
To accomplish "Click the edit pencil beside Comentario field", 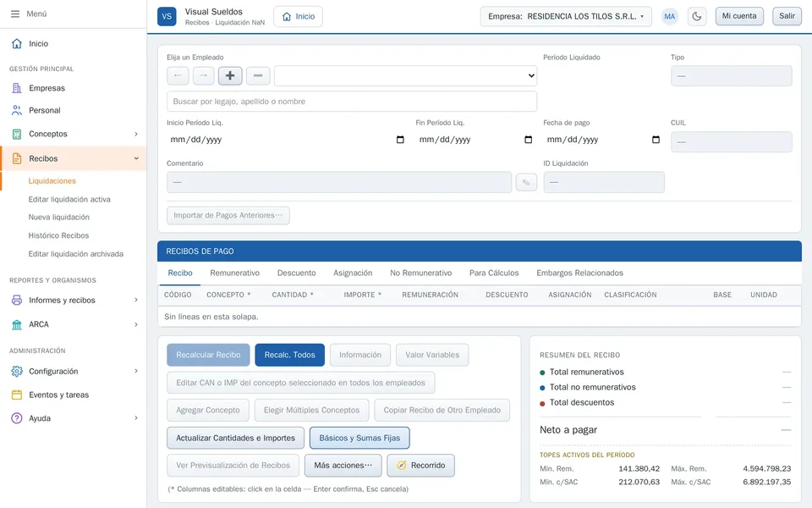I will coord(526,182).
